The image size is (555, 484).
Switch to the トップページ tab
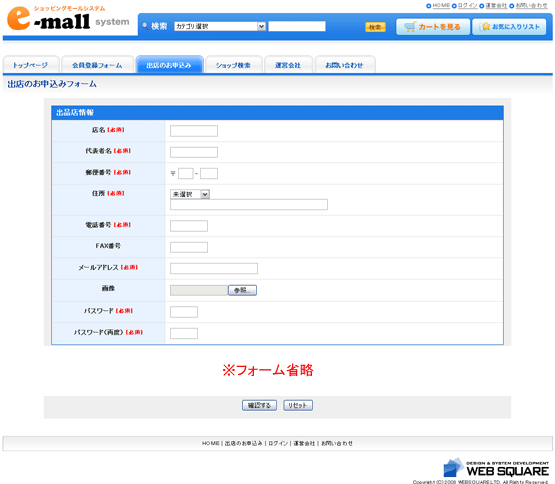[x=31, y=65]
